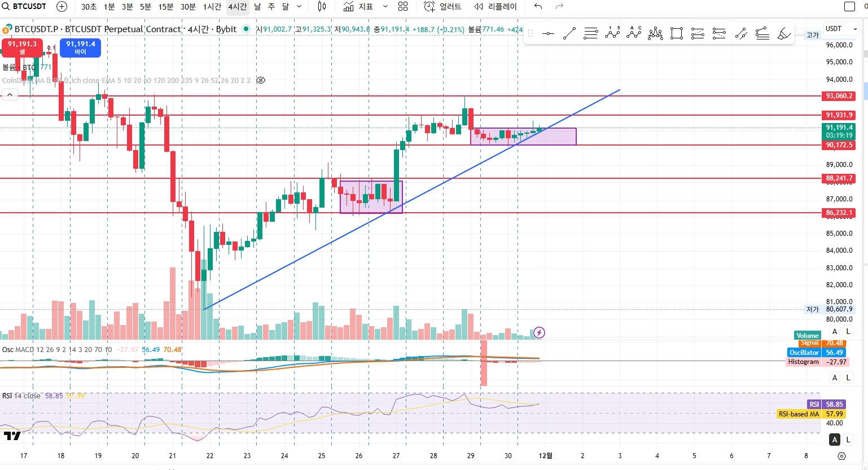Viewport: 868px width, 470px height.
Task: Click the add symbol plus icon
Action: coord(62,7)
